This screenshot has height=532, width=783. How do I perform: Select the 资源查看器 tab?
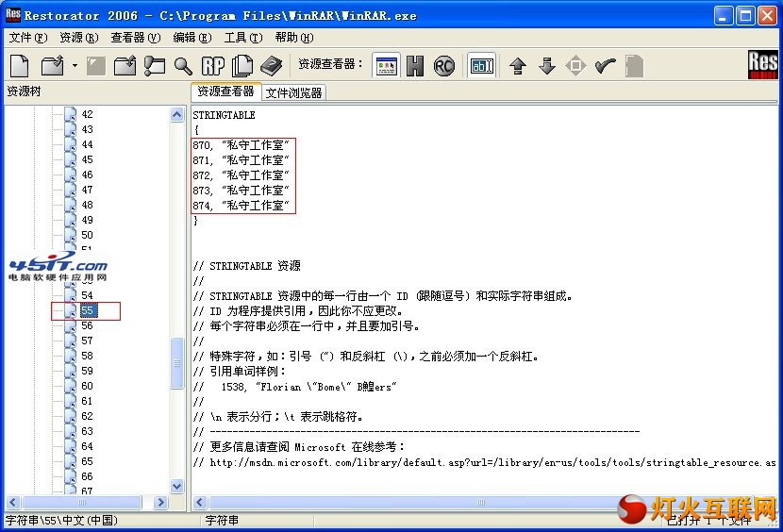pos(225,91)
